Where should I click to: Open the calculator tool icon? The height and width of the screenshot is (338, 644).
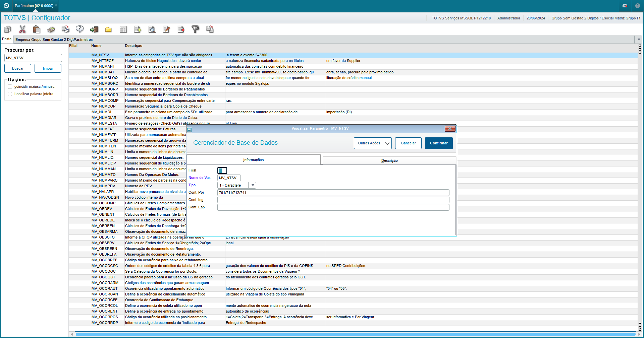tap(51, 29)
